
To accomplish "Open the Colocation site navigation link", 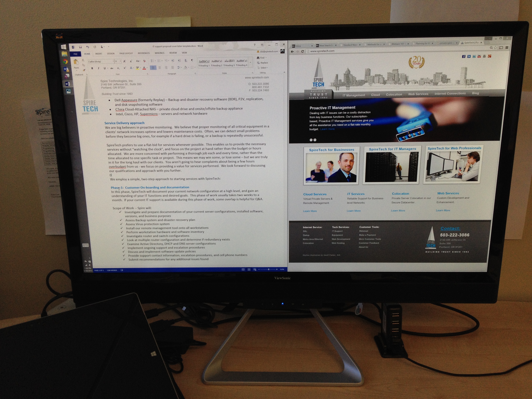I will click(394, 95).
